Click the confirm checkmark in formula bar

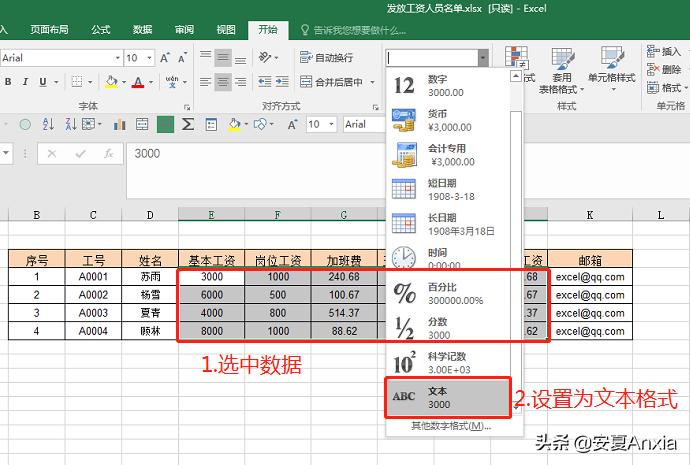click(x=80, y=154)
